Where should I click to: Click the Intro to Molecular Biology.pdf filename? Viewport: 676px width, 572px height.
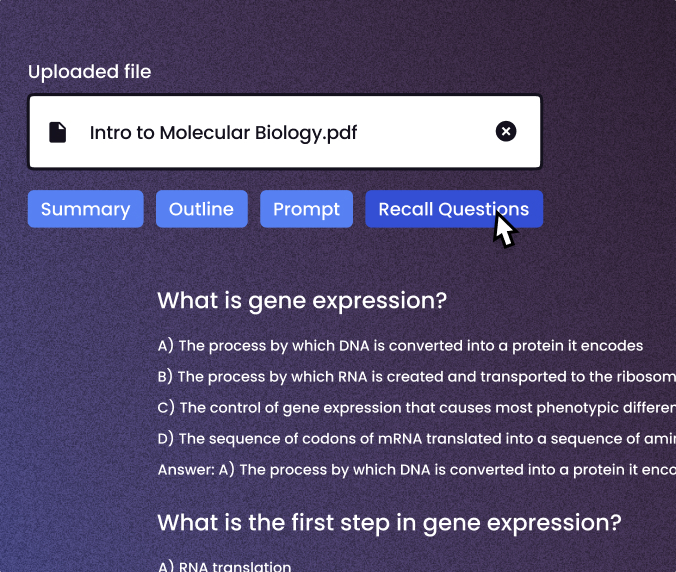tap(223, 132)
